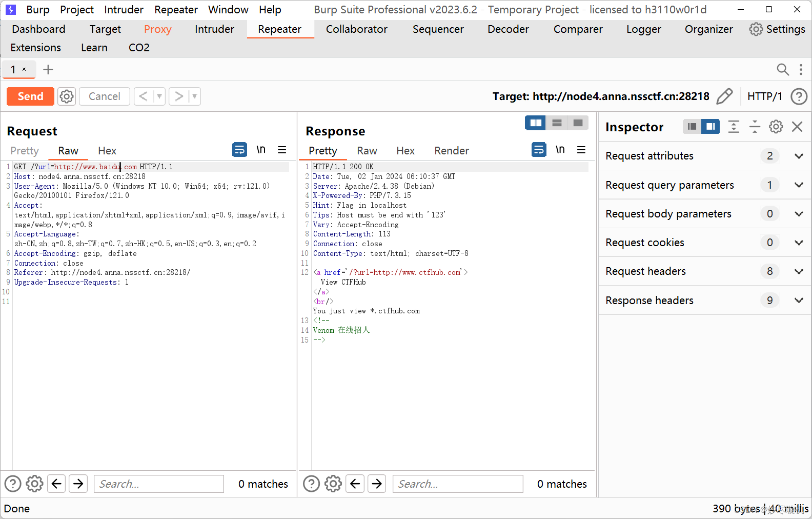The width and height of the screenshot is (812, 519).
Task: Open the Window menu
Action: (228, 10)
